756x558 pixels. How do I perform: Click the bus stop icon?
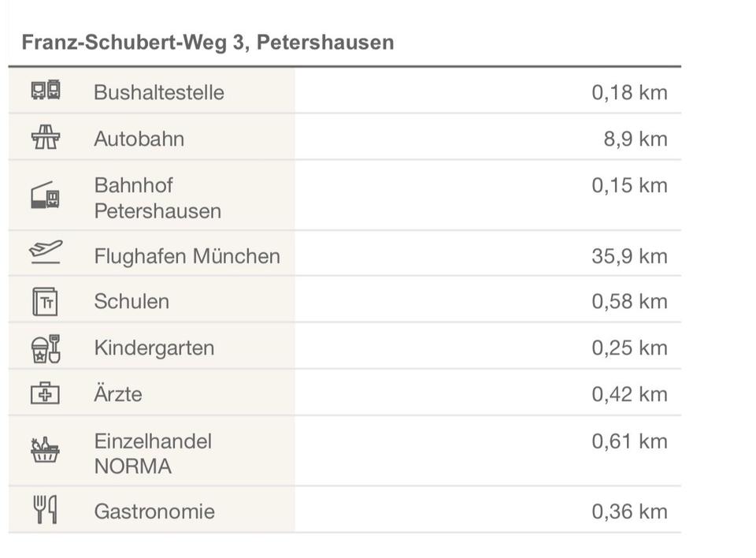tap(46, 91)
